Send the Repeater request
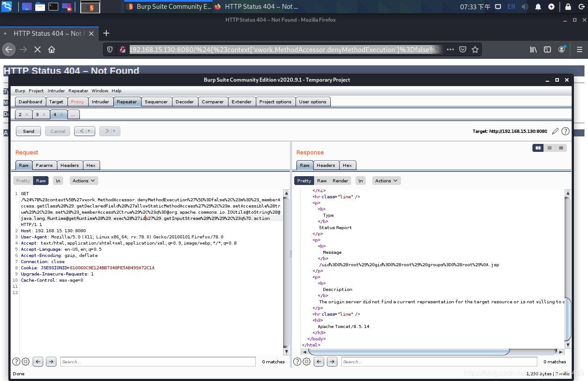Screen dimensions: 588x381 point(29,131)
